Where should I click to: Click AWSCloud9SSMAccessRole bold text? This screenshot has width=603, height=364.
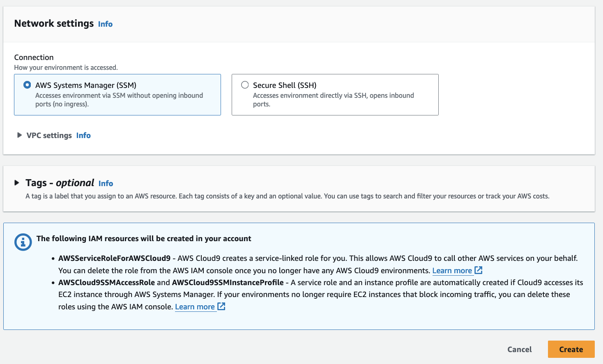[106, 283]
